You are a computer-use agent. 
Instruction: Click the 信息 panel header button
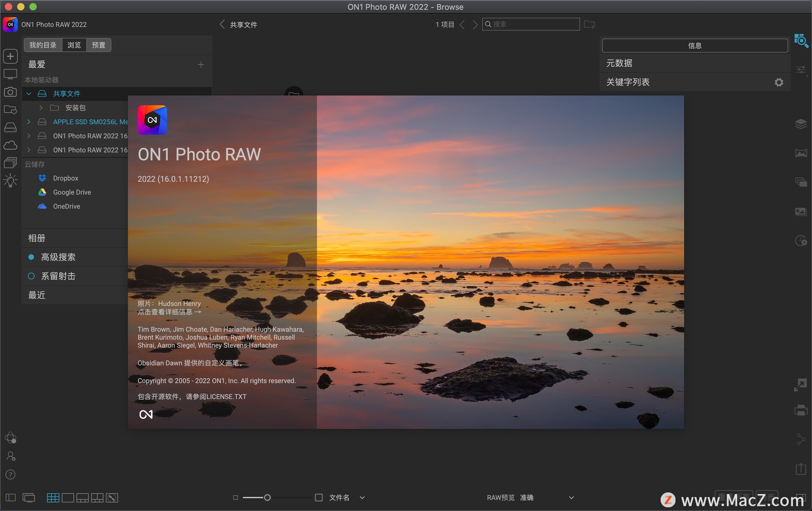695,45
